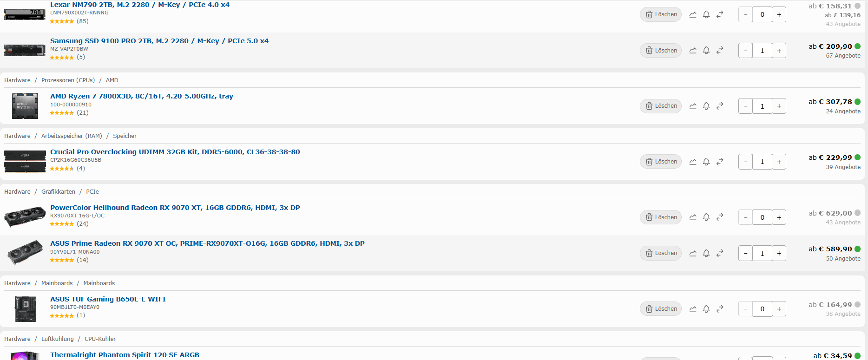This screenshot has width=868, height=360.
Task: Open Prozessoren (CPUs) breadcrumb link
Action: [x=68, y=80]
